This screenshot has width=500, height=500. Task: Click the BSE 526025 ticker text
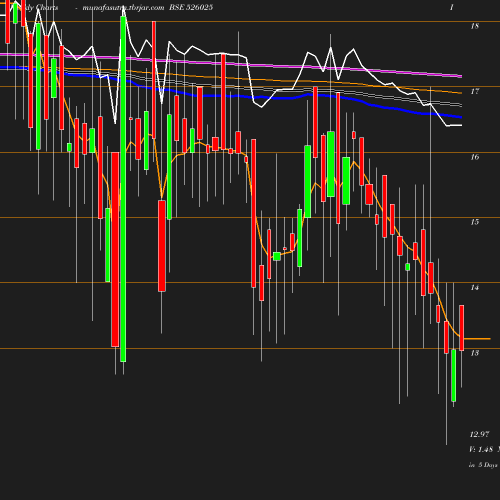click(191, 7)
